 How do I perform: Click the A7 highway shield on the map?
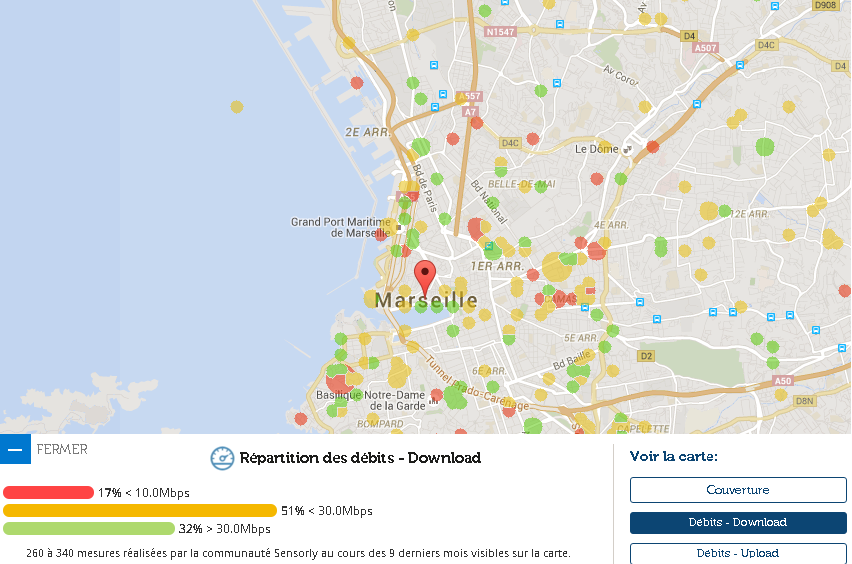pos(470,112)
